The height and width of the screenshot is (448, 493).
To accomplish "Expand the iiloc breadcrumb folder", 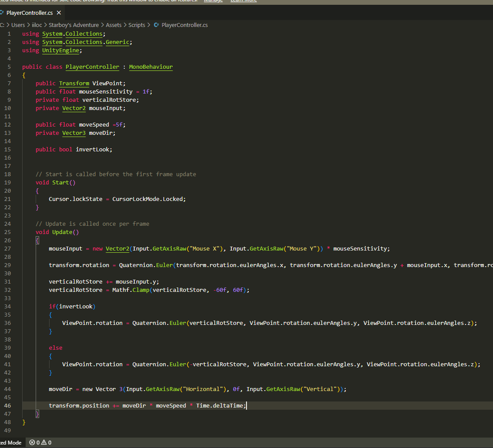I will [x=37, y=25].
